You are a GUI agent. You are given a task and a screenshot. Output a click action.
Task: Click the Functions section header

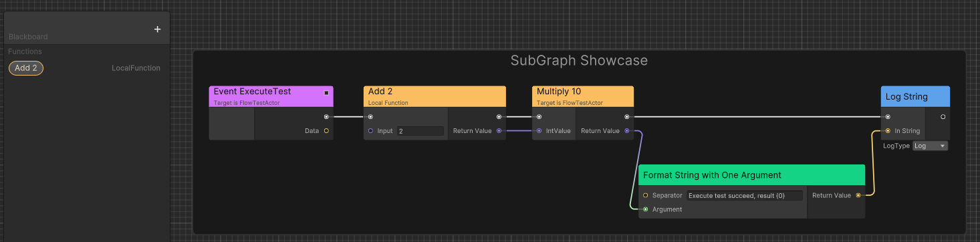pos(25,51)
